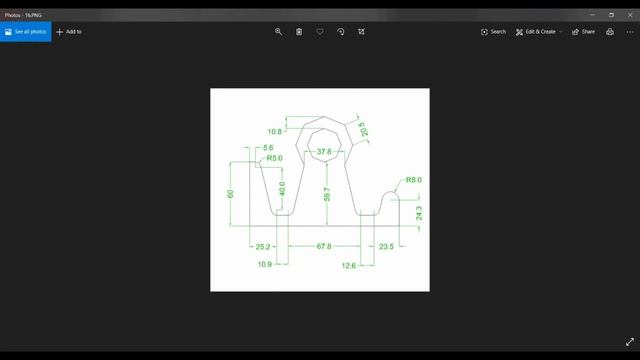
Task: Click the Share button
Action: coord(583,31)
